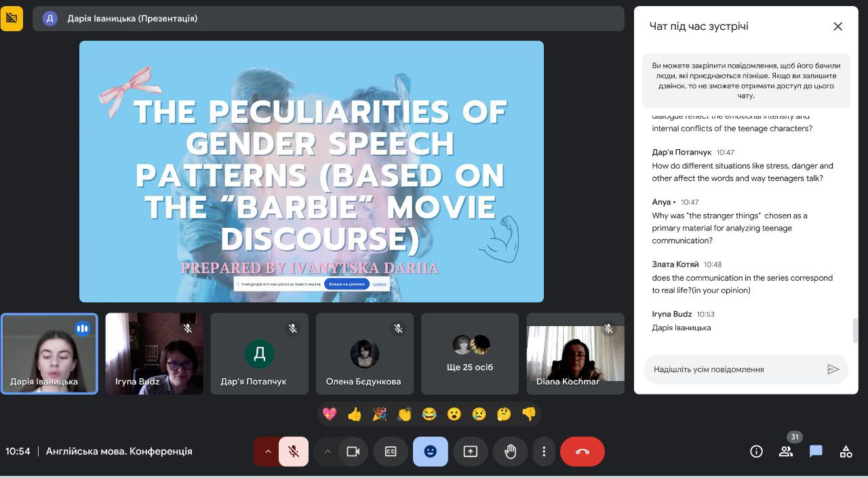Click the 10:48 timestamp in chat
This screenshot has width=868, height=478.
click(713, 264)
